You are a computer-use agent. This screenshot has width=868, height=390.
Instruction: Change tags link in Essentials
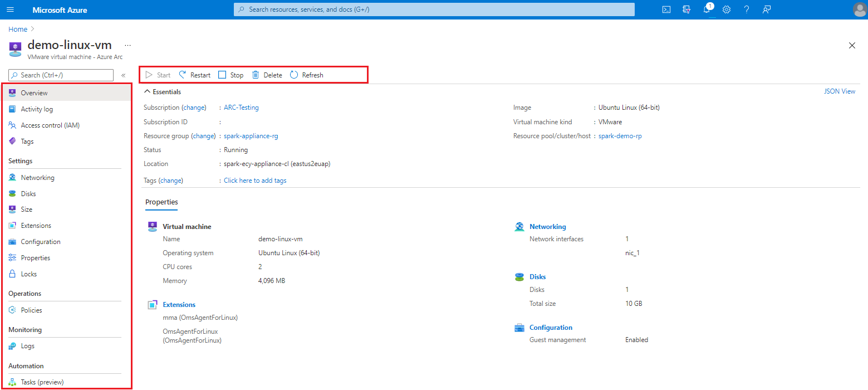pos(171,181)
